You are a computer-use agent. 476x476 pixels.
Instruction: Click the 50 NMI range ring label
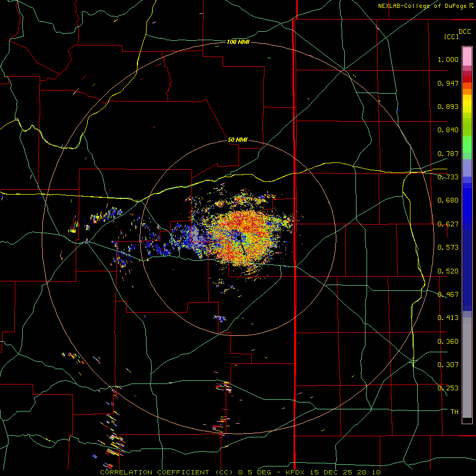(237, 140)
